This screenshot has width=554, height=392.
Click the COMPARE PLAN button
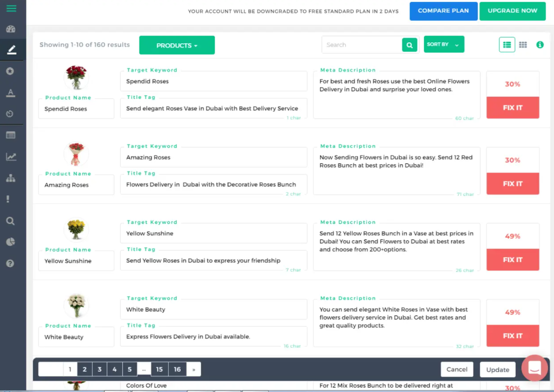click(443, 11)
